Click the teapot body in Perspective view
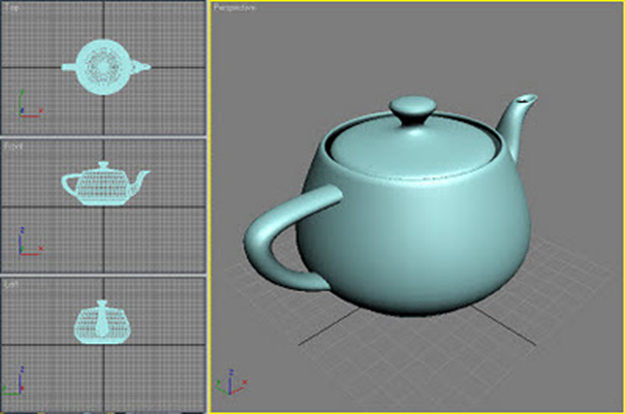625x414 pixels. coord(430,230)
